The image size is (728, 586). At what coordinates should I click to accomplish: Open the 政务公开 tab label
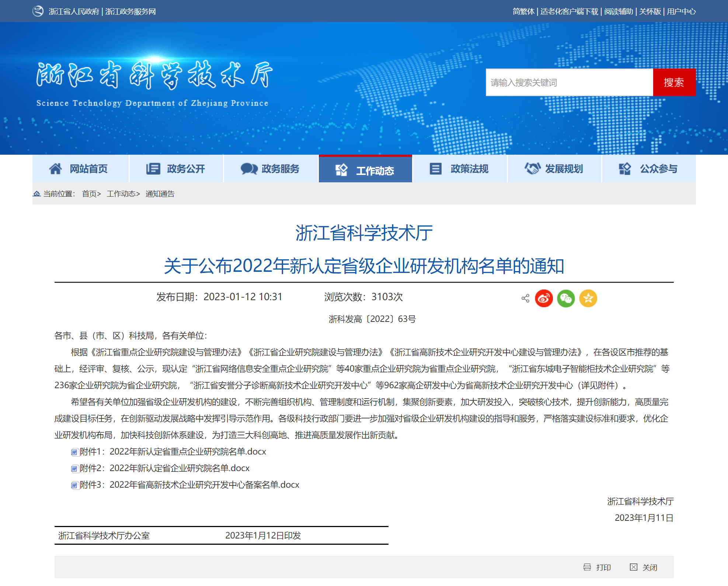tap(186, 169)
